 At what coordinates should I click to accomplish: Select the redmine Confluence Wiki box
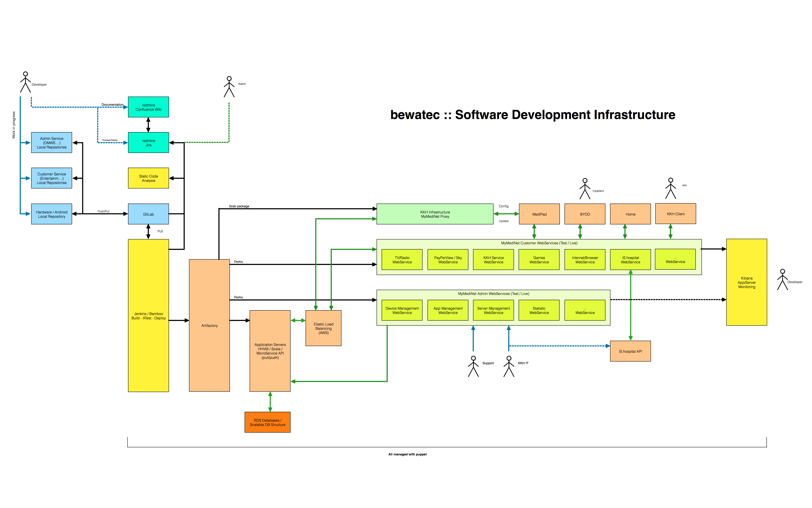pyautogui.click(x=148, y=107)
